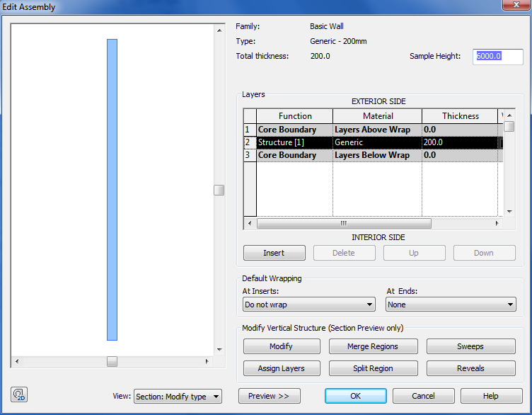
Task: Click the Sweeps button
Action: click(x=470, y=346)
